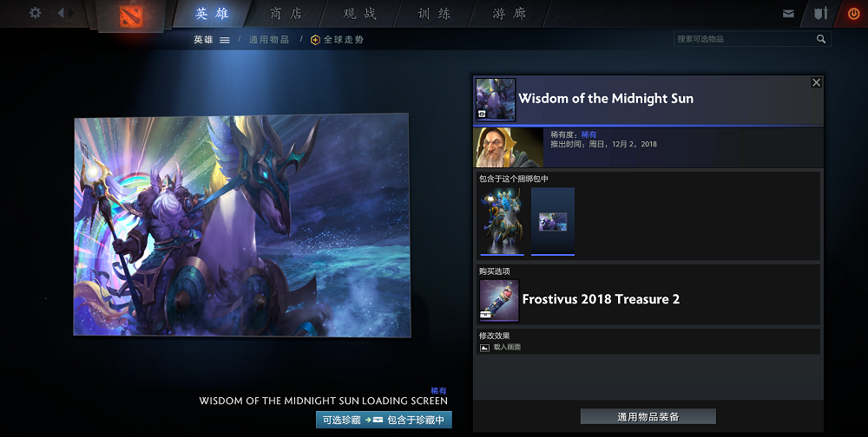The width and height of the screenshot is (868, 437).
Task: Click the 通用物品装备 button
Action: pyautogui.click(x=648, y=417)
